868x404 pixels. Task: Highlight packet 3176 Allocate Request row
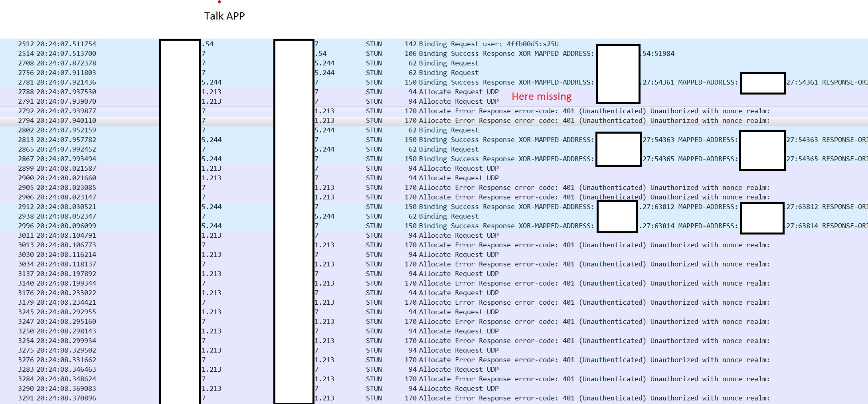click(x=434, y=293)
